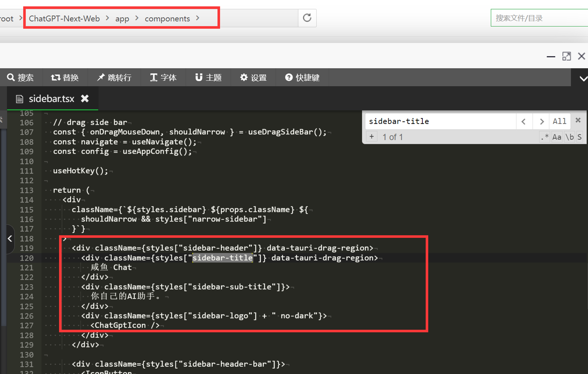This screenshot has width=588, height=374.
Task: Click the refresh directory icon
Action: pos(307,18)
